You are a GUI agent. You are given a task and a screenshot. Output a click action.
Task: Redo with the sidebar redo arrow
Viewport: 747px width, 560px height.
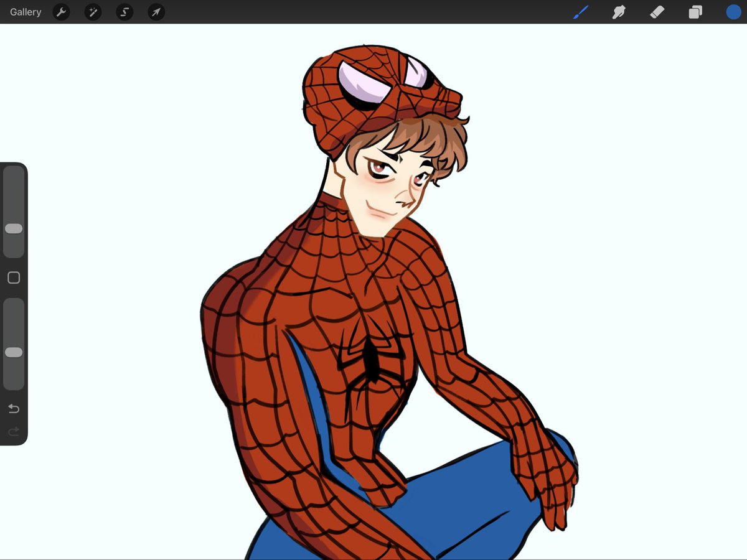click(14, 431)
